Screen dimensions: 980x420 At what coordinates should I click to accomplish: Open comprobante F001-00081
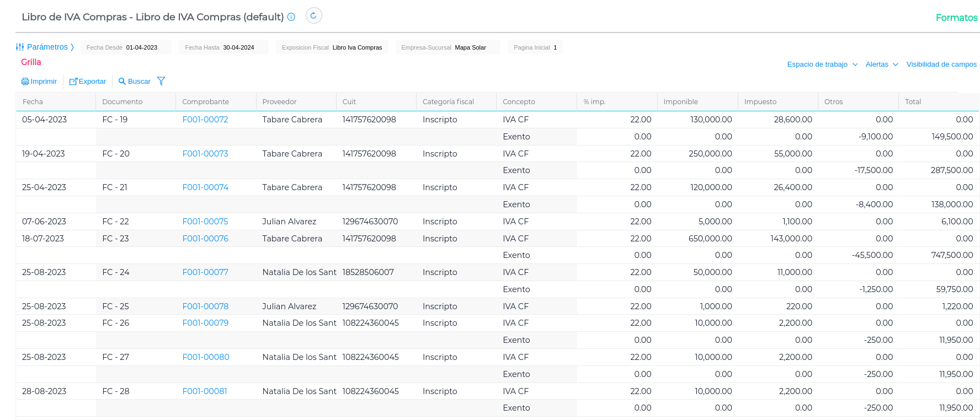point(204,391)
